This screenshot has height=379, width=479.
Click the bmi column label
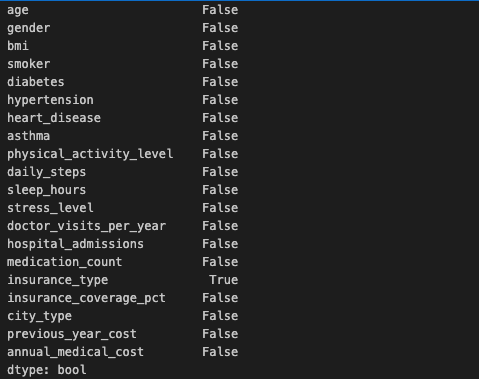18,46
